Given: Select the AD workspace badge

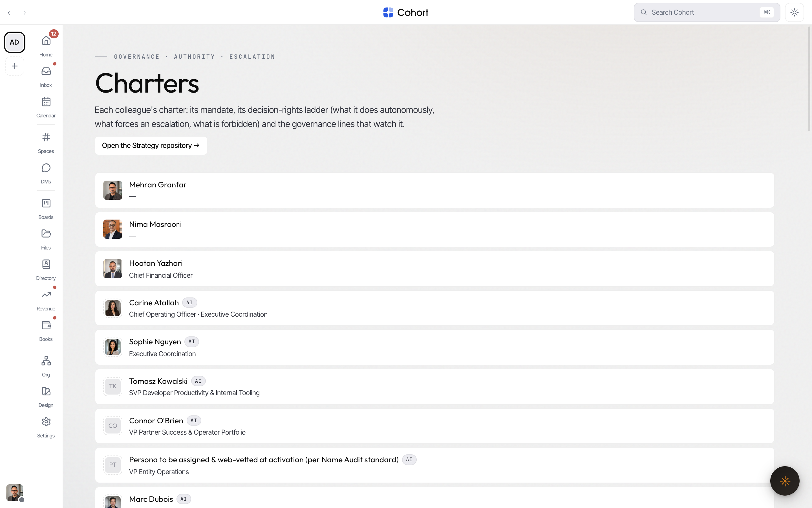Looking at the screenshot, I should pos(14,42).
